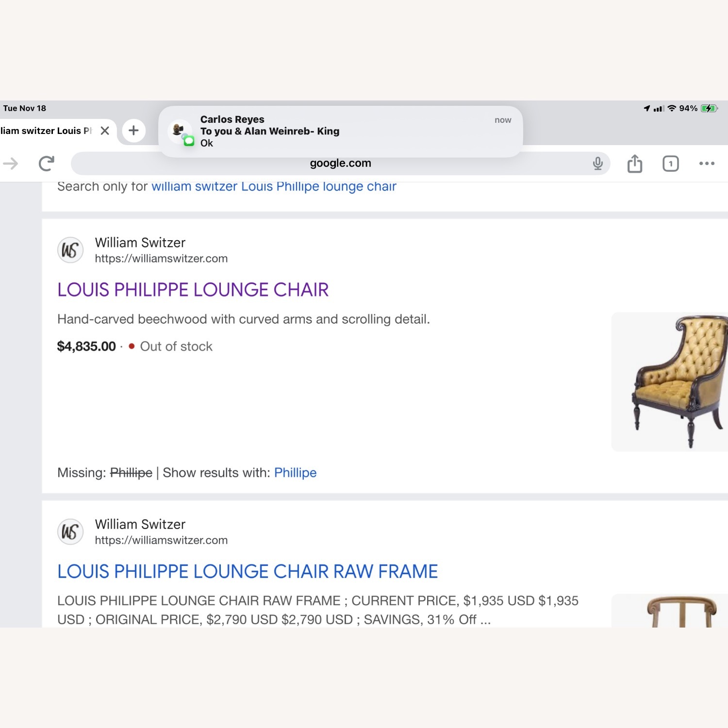
Task: Show open tabs via the tabs icon
Action: (670, 164)
